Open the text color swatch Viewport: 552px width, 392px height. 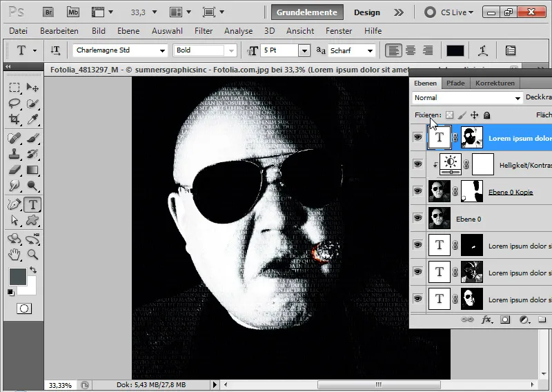point(455,50)
